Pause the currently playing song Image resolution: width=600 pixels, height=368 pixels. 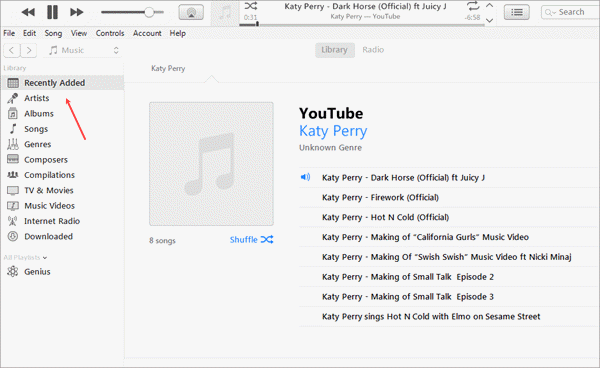click(52, 12)
